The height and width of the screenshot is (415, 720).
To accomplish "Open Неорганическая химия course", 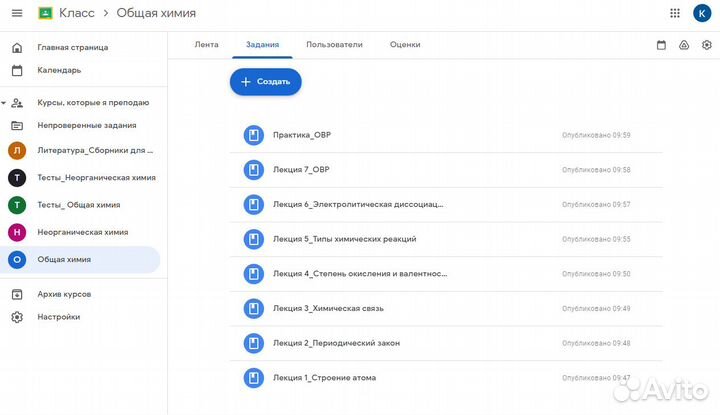I will pos(83,232).
